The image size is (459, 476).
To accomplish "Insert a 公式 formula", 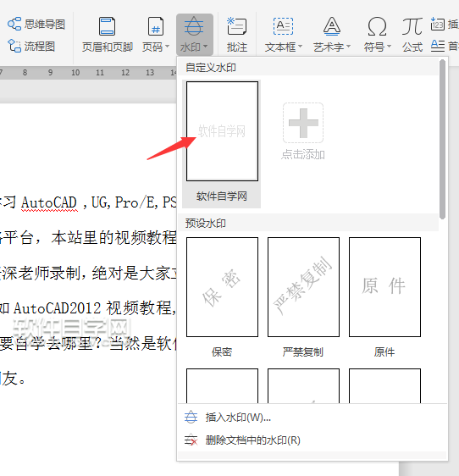I will pos(412,35).
